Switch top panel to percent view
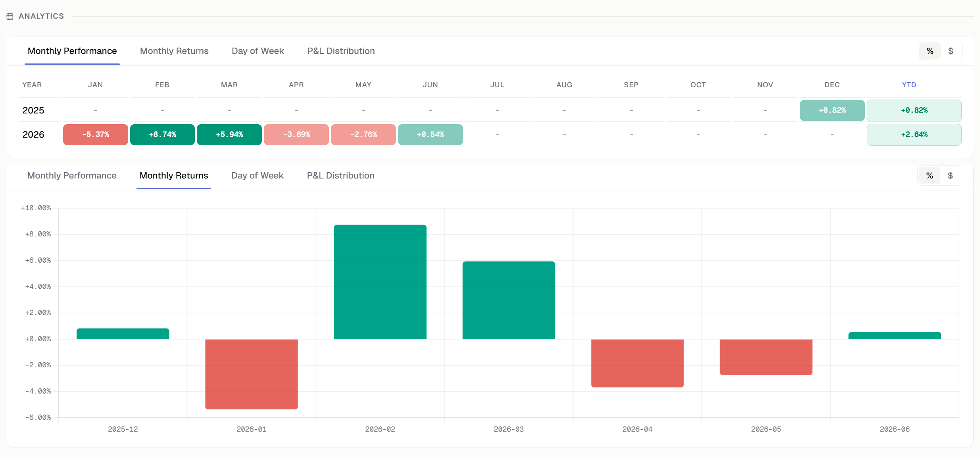Image resolution: width=980 pixels, height=457 pixels. tap(930, 51)
